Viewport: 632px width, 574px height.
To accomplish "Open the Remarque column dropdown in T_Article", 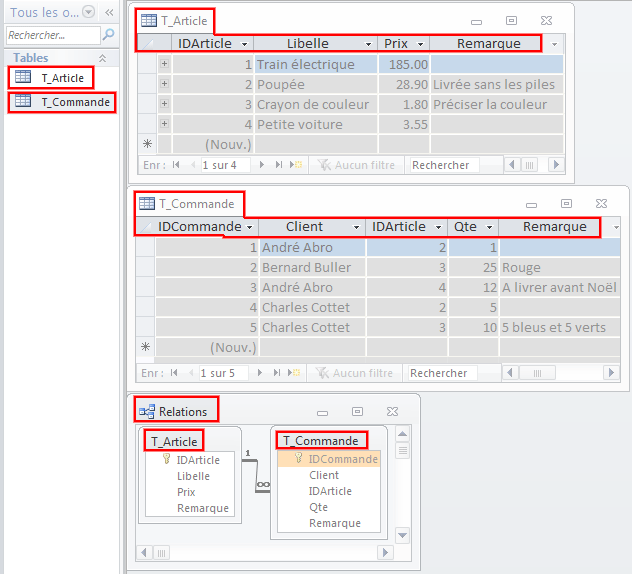I will tap(555, 44).
